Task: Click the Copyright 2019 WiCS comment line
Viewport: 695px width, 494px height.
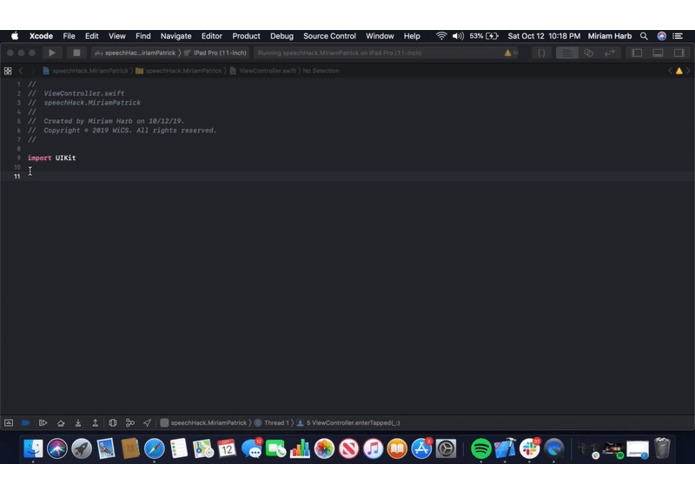Action: click(x=122, y=130)
